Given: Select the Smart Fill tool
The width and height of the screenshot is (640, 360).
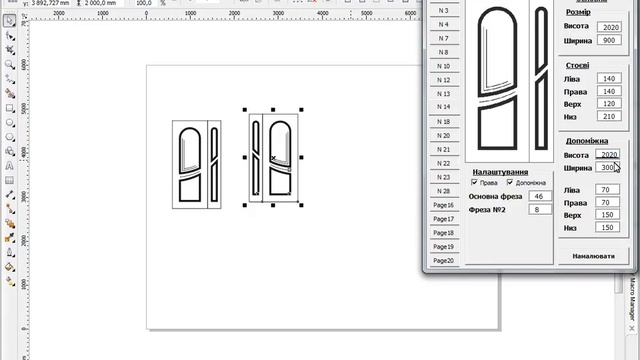Looking at the screenshot, I should 9,93.
